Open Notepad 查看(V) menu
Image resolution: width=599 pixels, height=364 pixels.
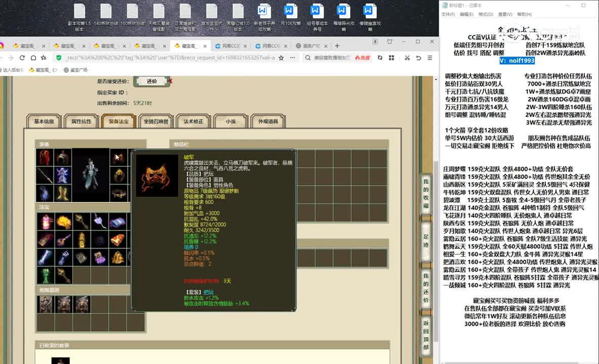505,15
